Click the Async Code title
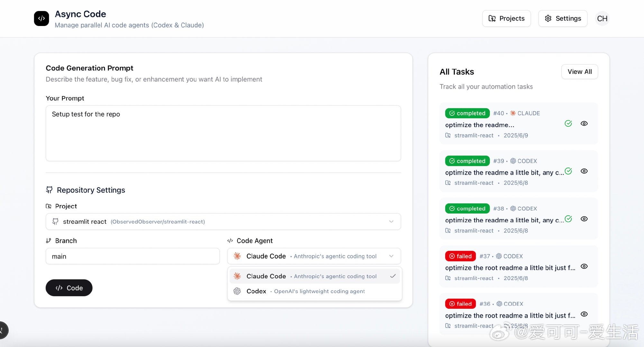The width and height of the screenshot is (644, 347). pos(80,14)
